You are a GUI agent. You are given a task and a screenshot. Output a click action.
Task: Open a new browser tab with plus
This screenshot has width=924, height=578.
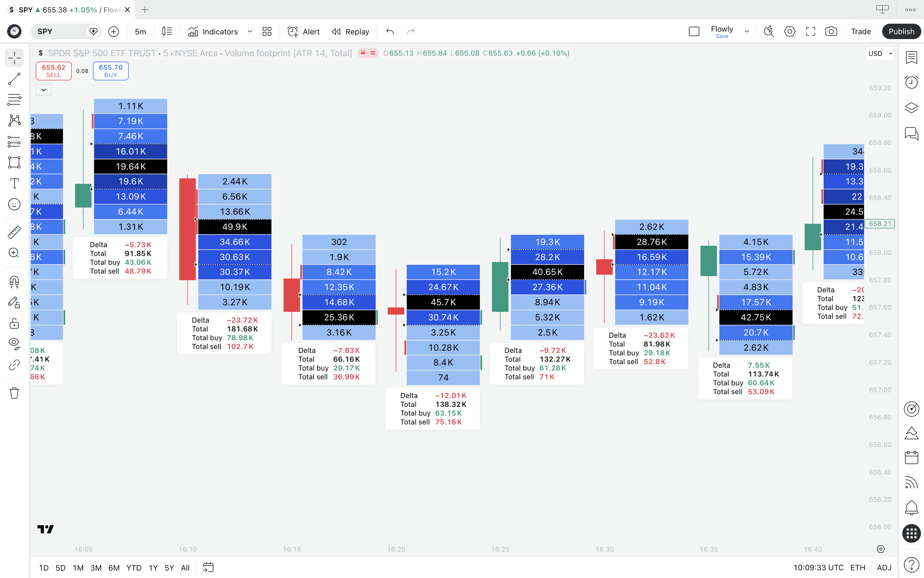145,10
